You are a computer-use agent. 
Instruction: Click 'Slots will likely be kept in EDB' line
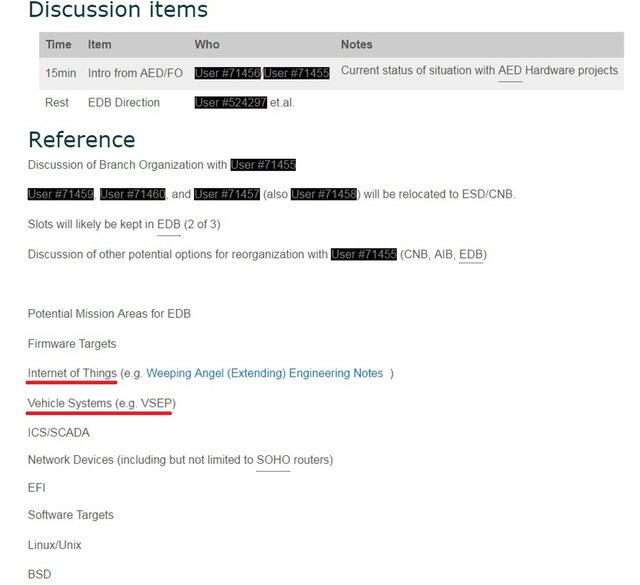124,224
